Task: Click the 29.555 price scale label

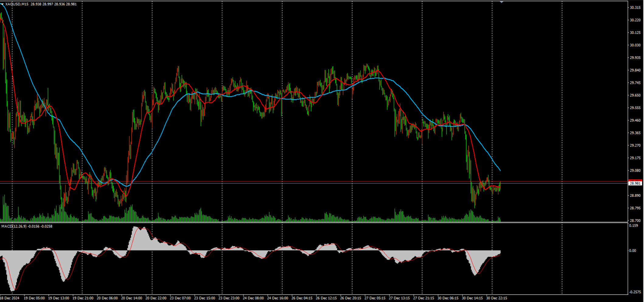Action: point(635,108)
